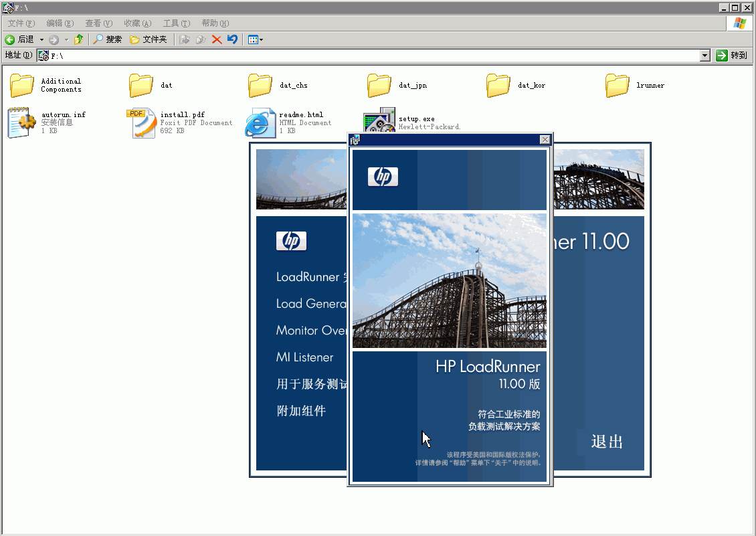Click the Explorer window title bar icon

8,8
